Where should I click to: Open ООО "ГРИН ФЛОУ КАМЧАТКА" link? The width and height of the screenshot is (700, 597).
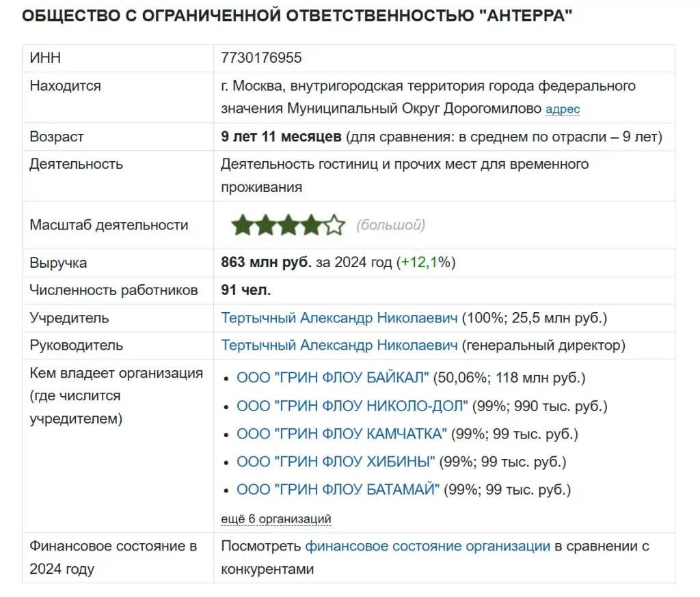[x=342, y=434]
